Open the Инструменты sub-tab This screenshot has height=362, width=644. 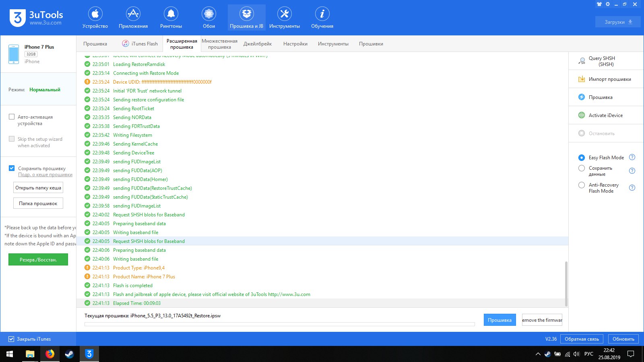333,44
